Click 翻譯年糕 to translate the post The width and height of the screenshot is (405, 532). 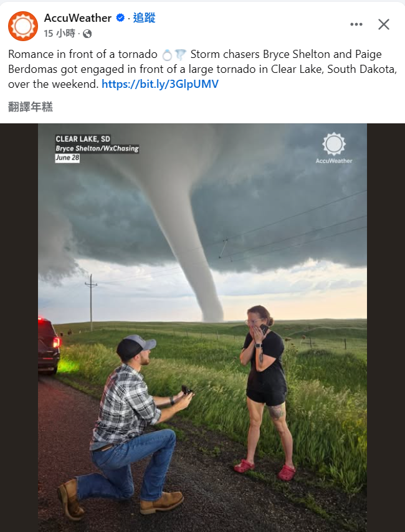point(31,107)
